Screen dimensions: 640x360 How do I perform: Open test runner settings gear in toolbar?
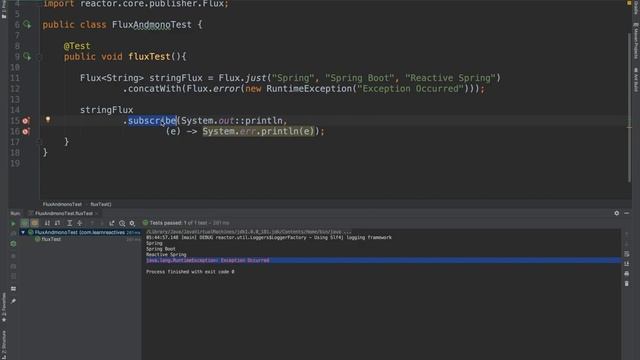pos(132,223)
